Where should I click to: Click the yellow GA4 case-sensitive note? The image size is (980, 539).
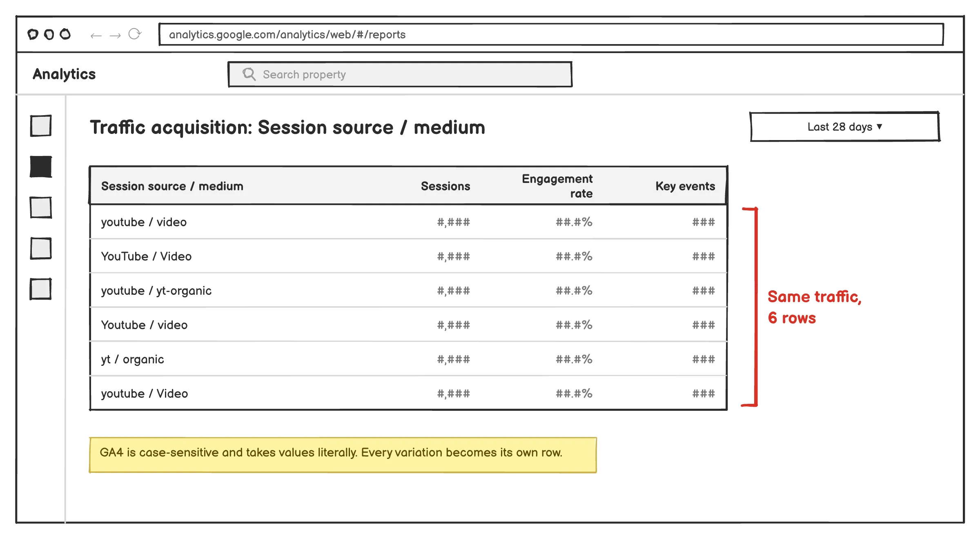tap(343, 455)
